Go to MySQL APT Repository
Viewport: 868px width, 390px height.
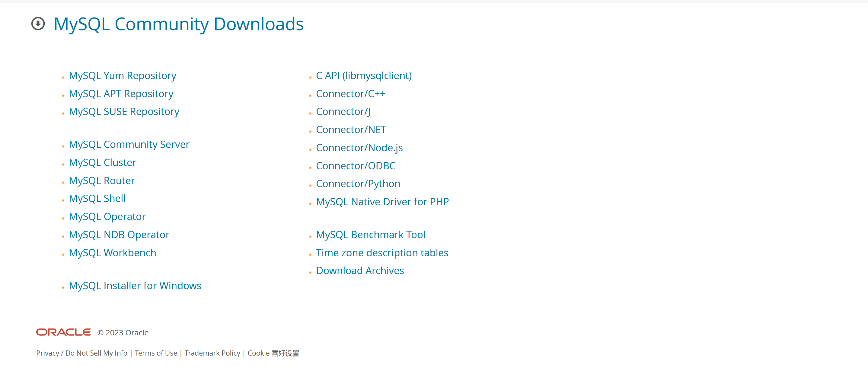click(x=121, y=94)
